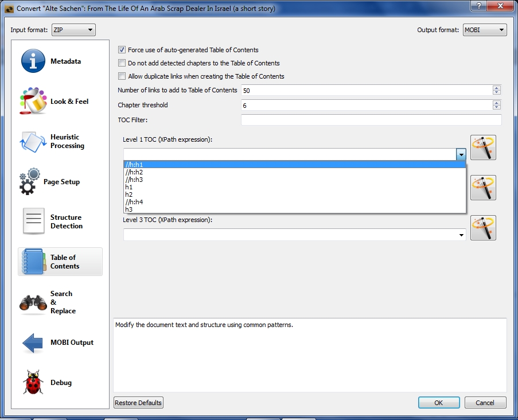Choose the h2 option in the list
The image size is (518, 420).
[x=295, y=195]
